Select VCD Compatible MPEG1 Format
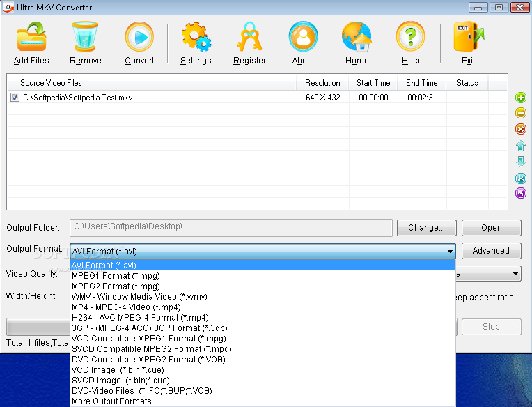This screenshot has width=532, height=407. point(263,339)
